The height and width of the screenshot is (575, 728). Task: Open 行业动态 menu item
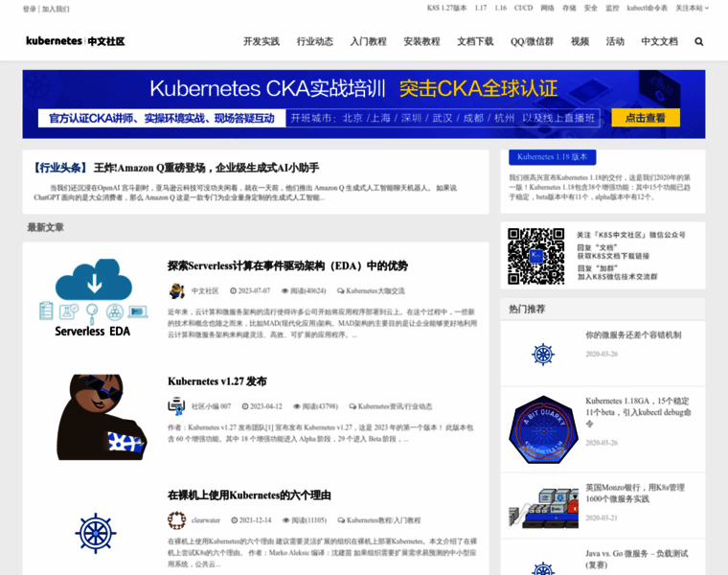[x=315, y=42]
